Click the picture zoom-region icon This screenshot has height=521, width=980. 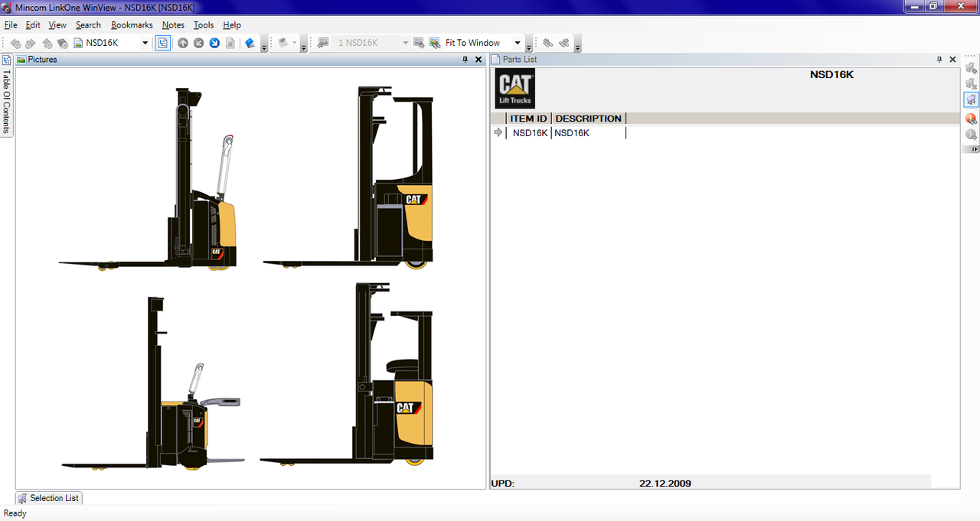coord(419,43)
